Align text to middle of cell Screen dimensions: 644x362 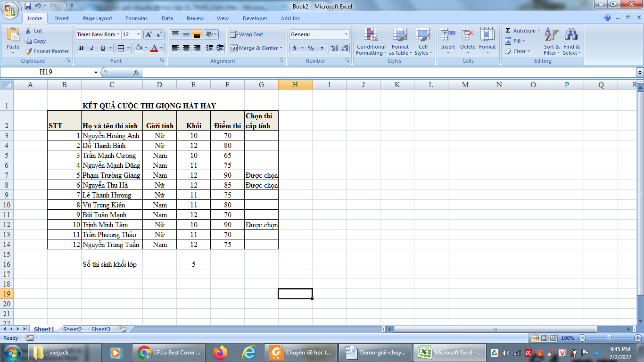tap(186, 34)
